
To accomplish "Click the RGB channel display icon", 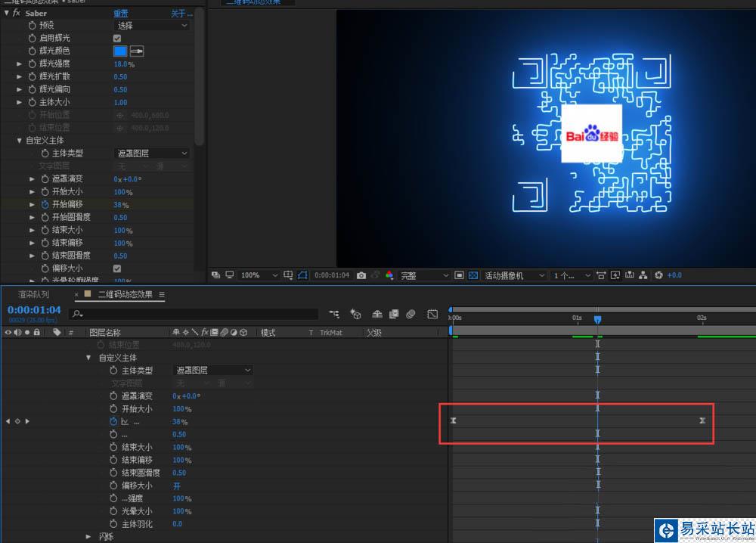I will pyautogui.click(x=389, y=275).
